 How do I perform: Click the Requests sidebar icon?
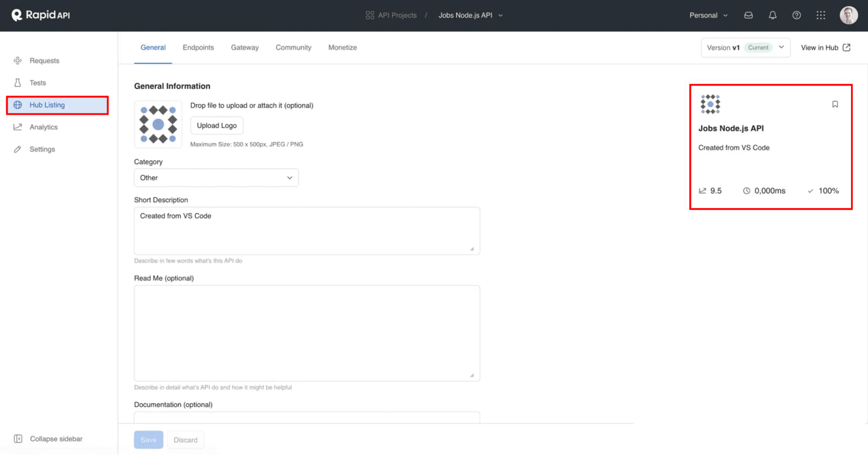[18, 61]
